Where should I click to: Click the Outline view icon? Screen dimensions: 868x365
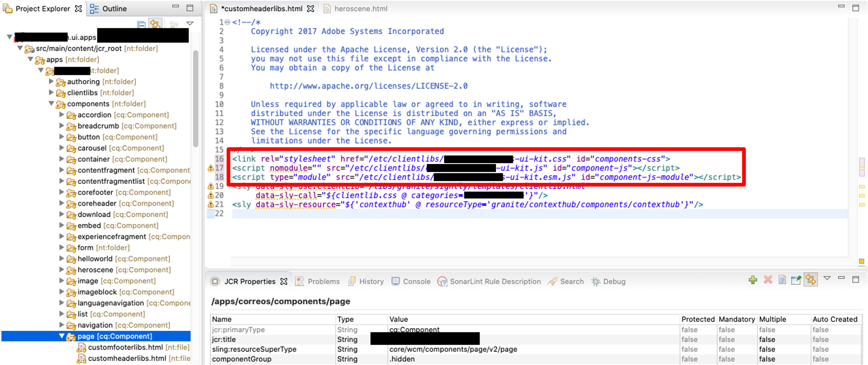(x=95, y=8)
